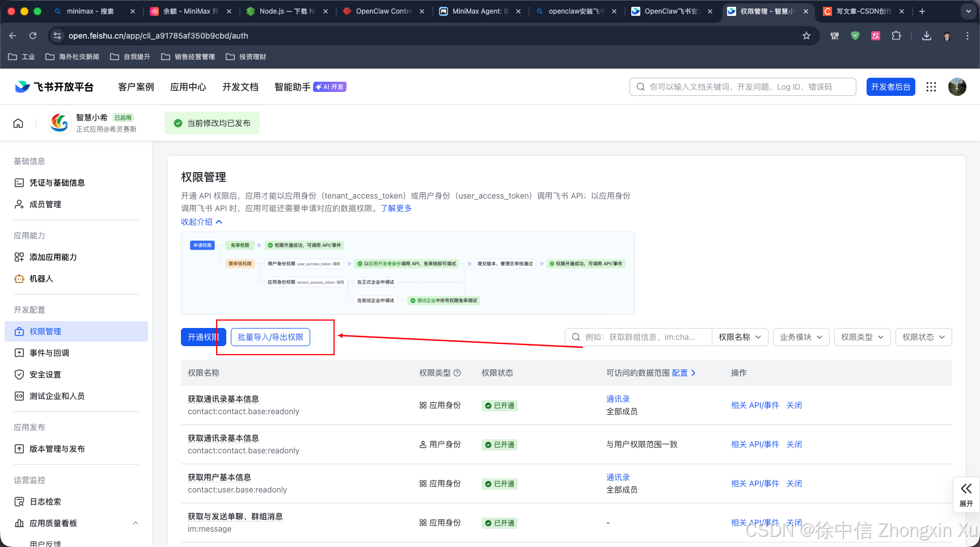Open the 权限名称 search type dropdown
The image size is (980, 547).
(740, 337)
